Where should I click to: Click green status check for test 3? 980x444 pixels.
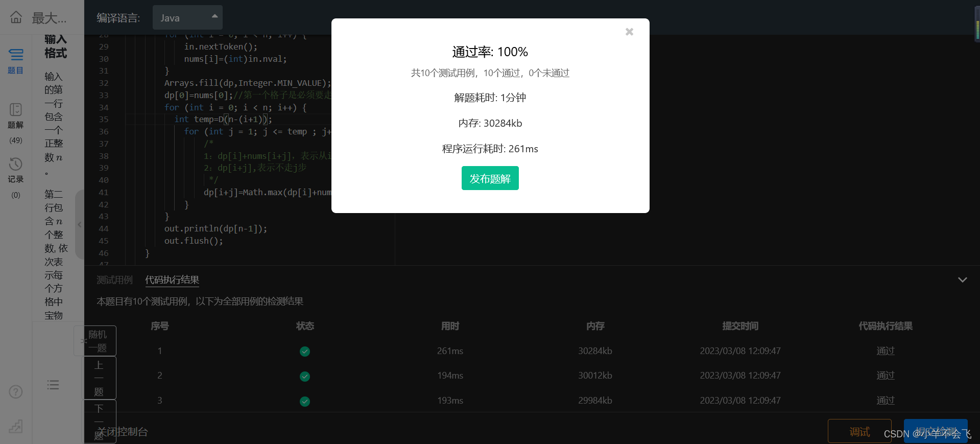[x=305, y=402]
